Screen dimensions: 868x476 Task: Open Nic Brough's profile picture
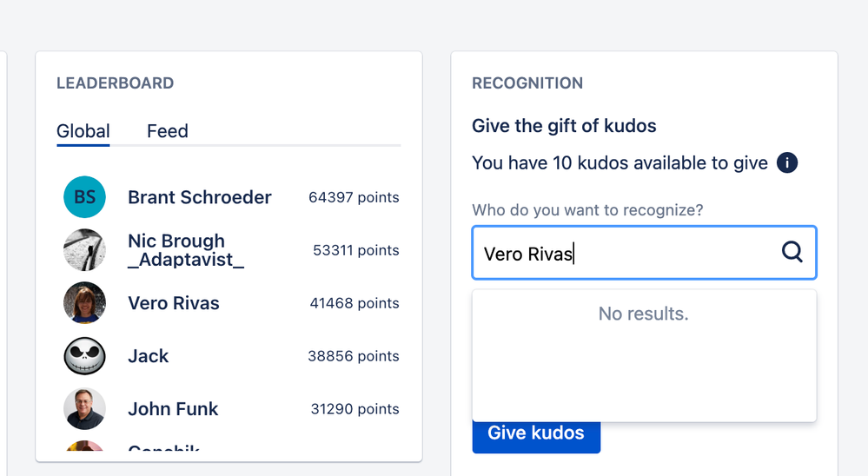coord(84,250)
